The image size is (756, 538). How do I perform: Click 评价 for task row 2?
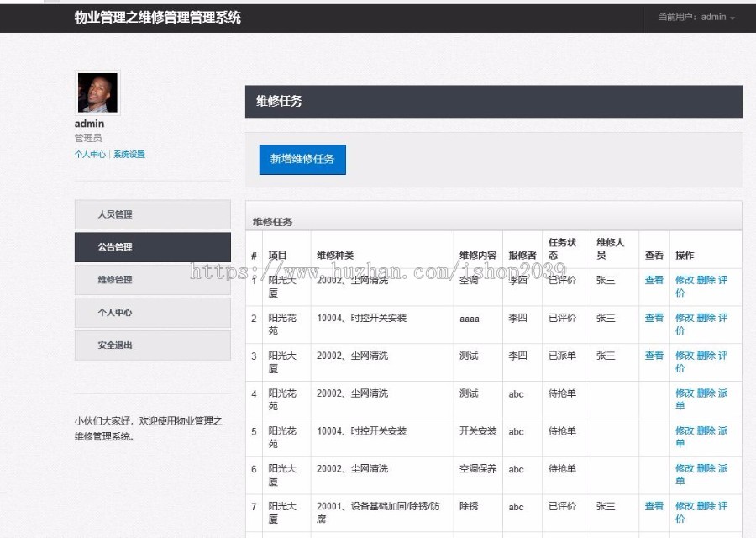(722, 318)
